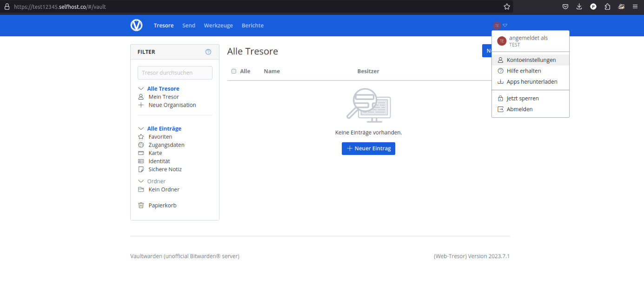The image size is (644, 294).
Task: Click the Vaultwarden logo icon
Action: coord(136,26)
